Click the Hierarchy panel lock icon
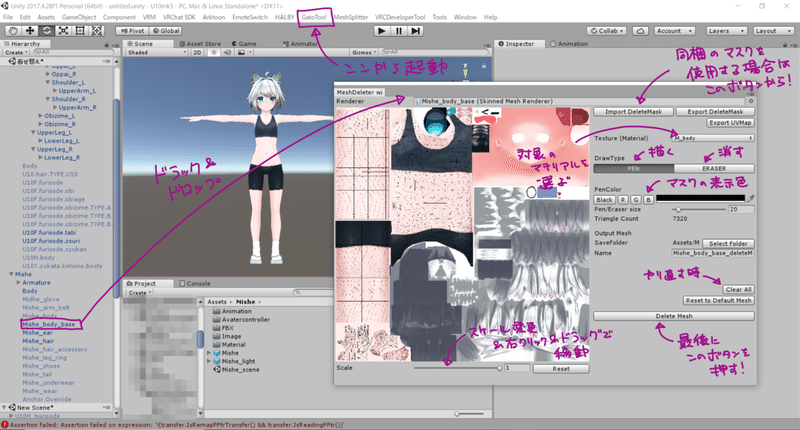 (x=107, y=44)
